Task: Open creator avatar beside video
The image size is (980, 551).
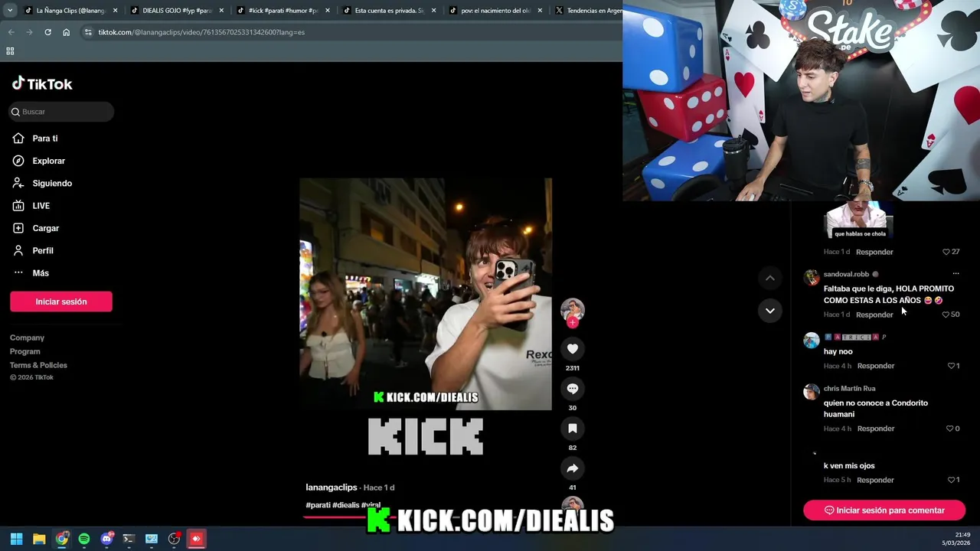Action: 572,309
